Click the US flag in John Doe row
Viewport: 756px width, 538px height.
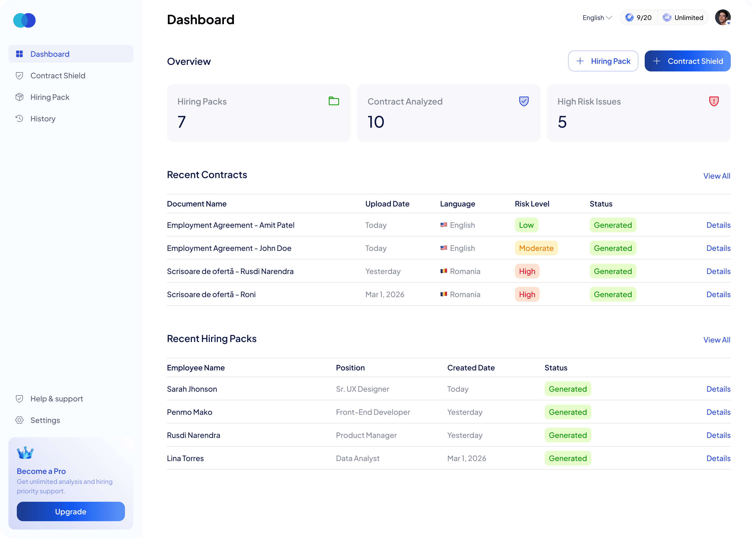444,248
